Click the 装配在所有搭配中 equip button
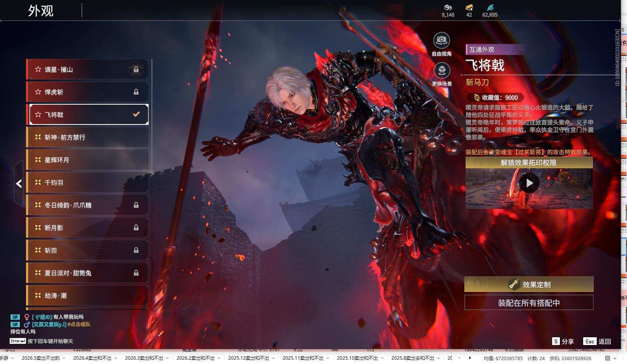This screenshot has width=627, height=364. click(529, 303)
